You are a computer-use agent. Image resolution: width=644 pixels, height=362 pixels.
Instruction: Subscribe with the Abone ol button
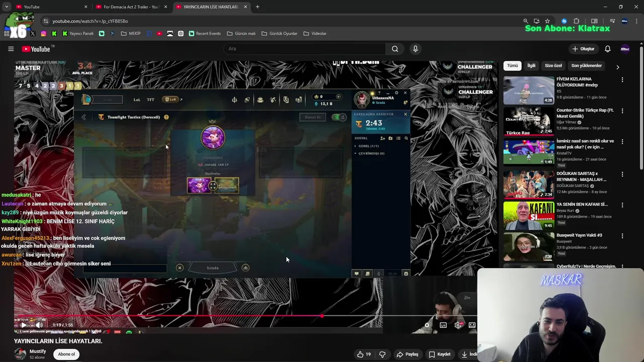66,354
